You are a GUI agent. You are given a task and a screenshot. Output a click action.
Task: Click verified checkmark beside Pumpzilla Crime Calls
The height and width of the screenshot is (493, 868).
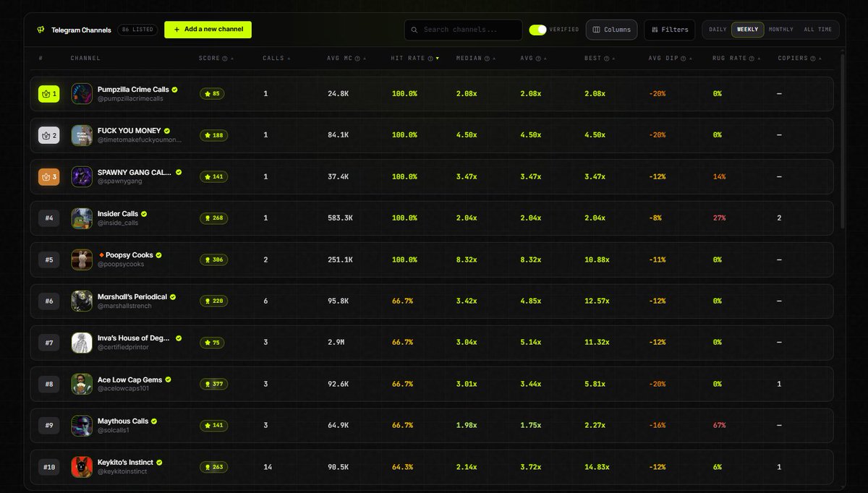click(x=175, y=90)
